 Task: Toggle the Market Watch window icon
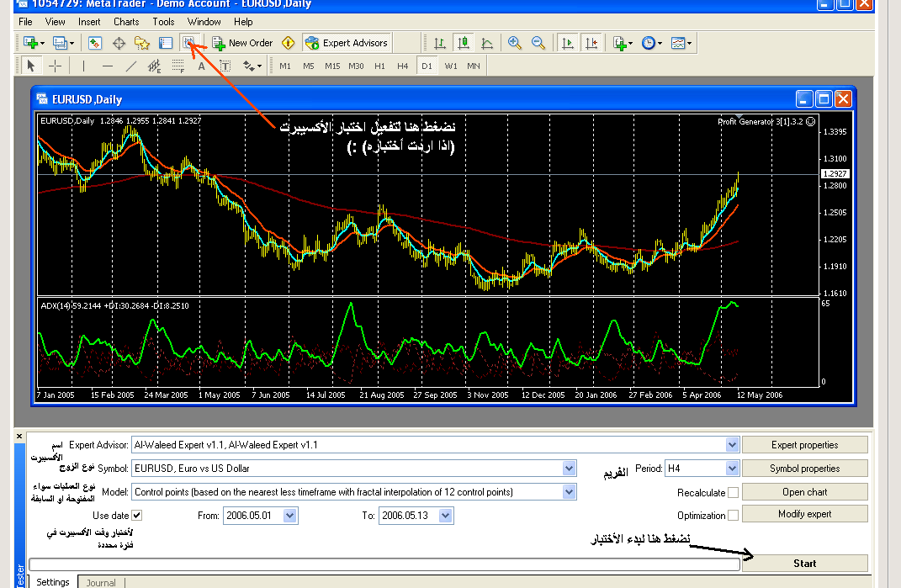pyautogui.click(x=95, y=43)
